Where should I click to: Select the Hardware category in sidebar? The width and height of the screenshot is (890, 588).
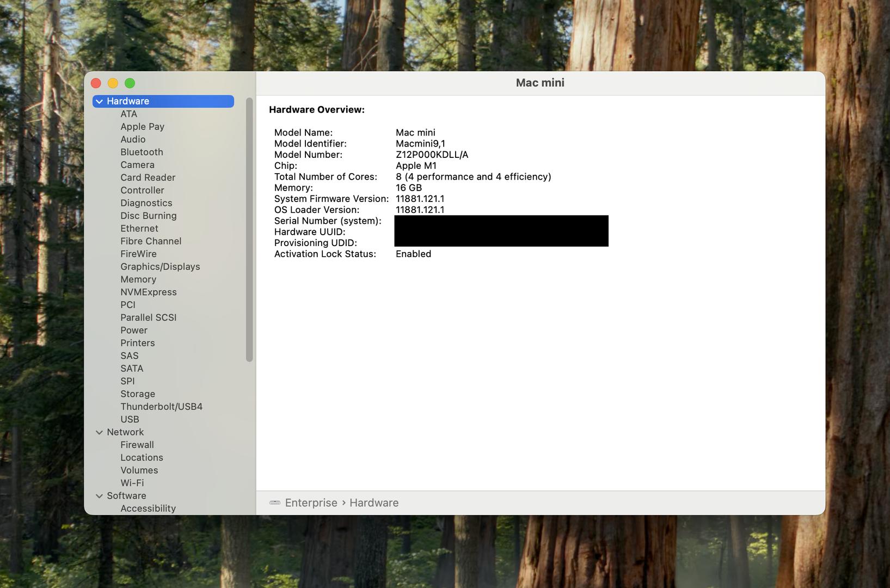pyautogui.click(x=163, y=101)
